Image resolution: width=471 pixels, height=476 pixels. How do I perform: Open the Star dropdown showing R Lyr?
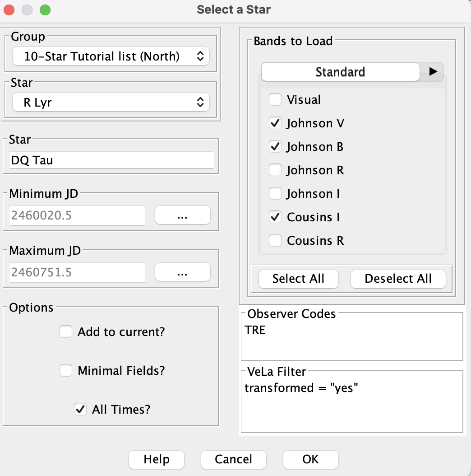pyautogui.click(x=111, y=103)
